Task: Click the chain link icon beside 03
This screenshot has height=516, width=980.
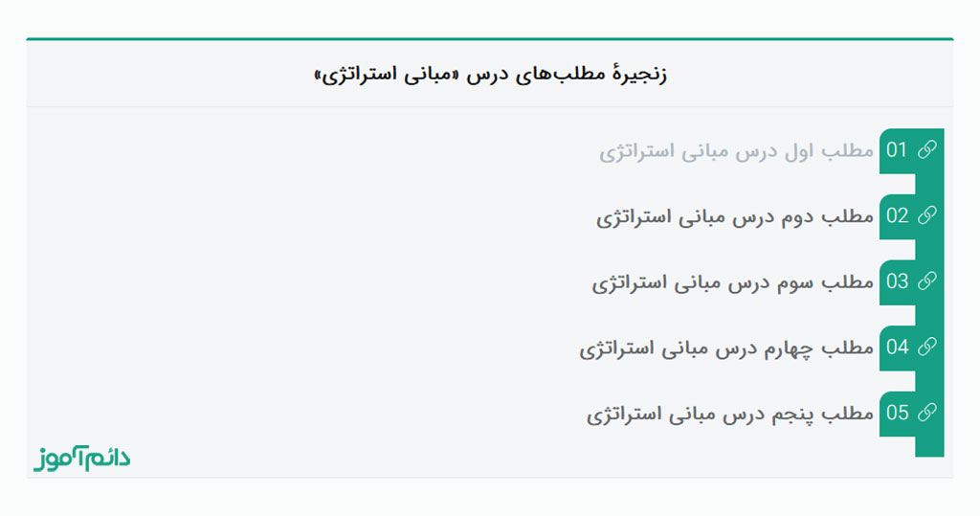Action: click(926, 281)
